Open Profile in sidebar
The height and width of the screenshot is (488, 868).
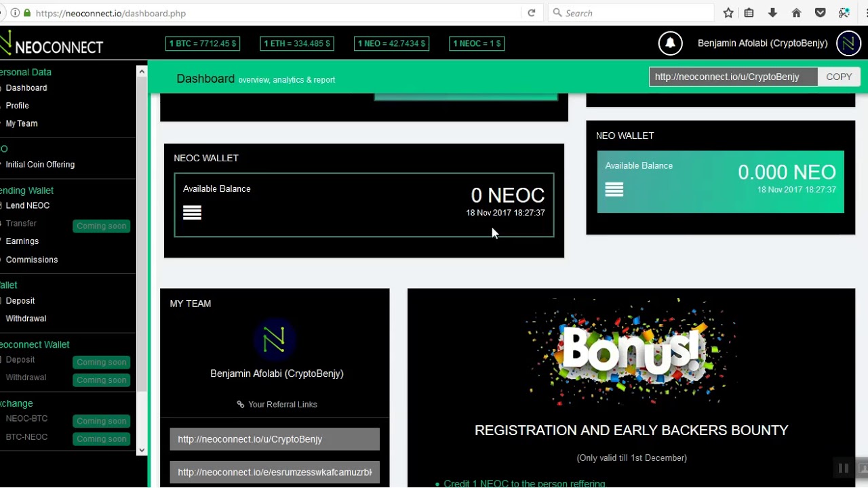coord(17,106)
